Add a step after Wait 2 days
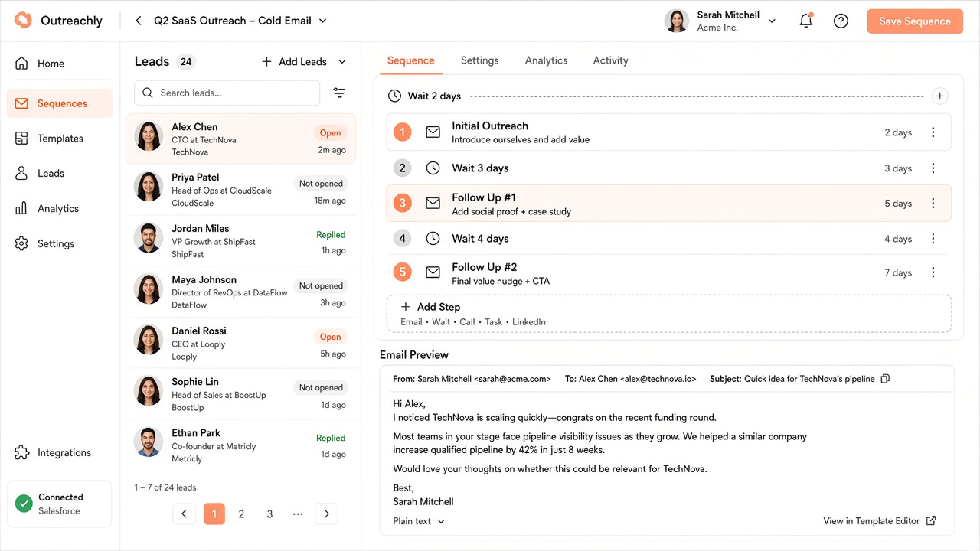The image size is (980, 551). (x=940, y=96)
